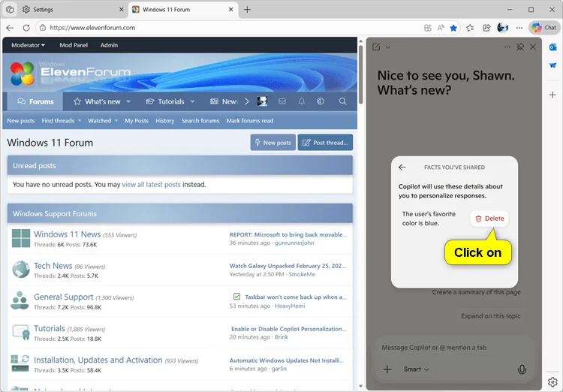The width and height of the screenshot is (563, 392).
Task: Open the view all latest posts link
Action: click(151, 184)
